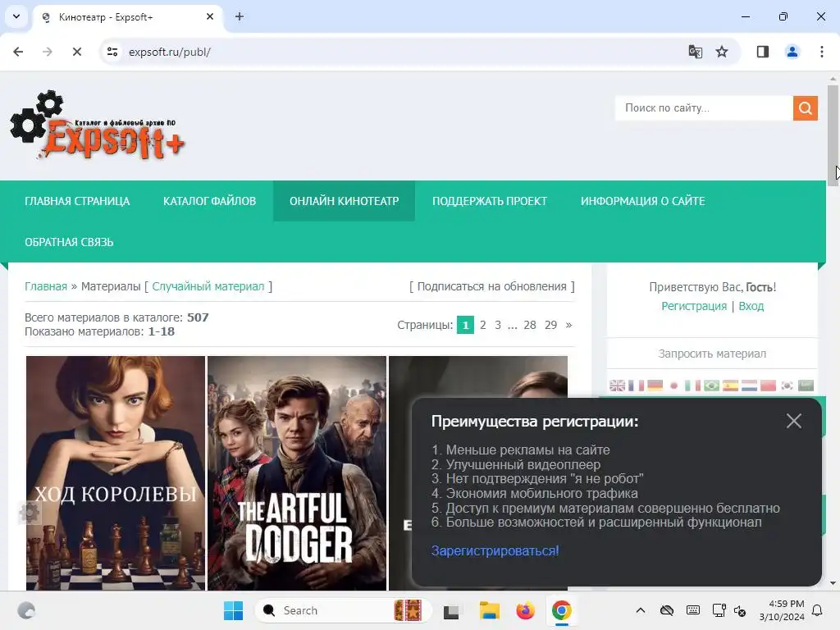This screenshot has height=630, width=840.
Task: Select the Spanish flag
Action: pyautogui.click(x=730, y=386)
